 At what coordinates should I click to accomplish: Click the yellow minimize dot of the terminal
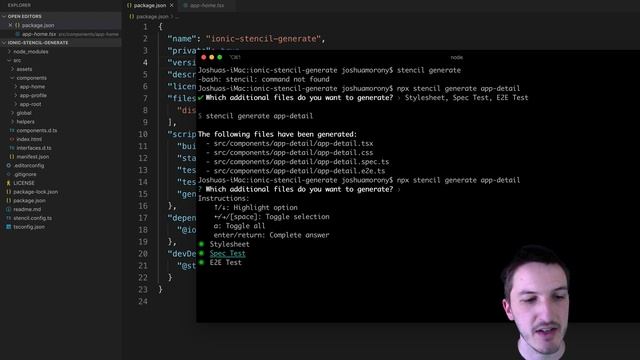click(x=211, y=57)
